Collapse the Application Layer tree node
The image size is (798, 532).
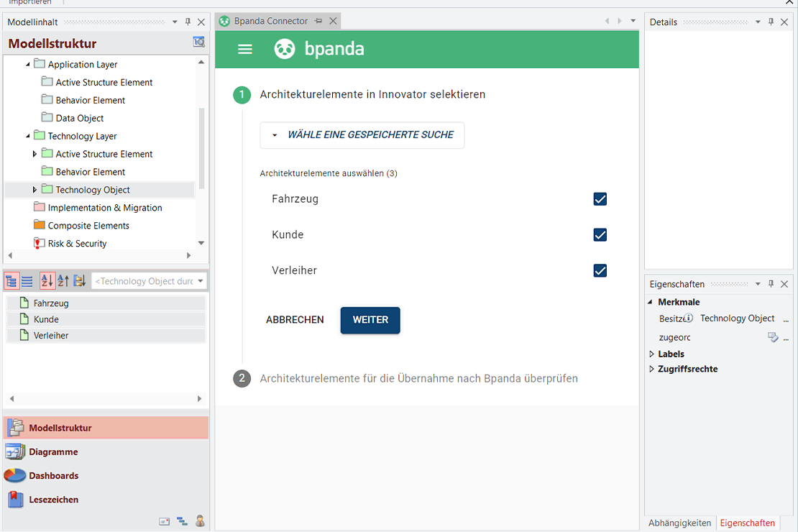click(27, 65)
